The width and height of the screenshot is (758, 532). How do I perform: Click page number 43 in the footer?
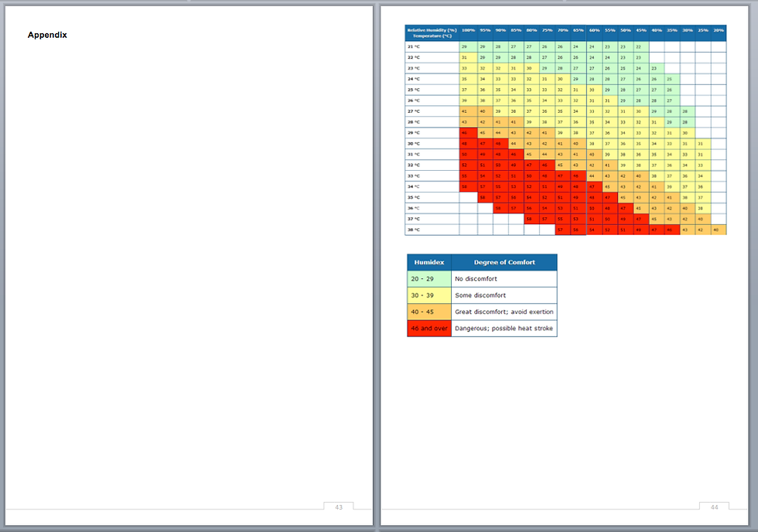point(339,507)
